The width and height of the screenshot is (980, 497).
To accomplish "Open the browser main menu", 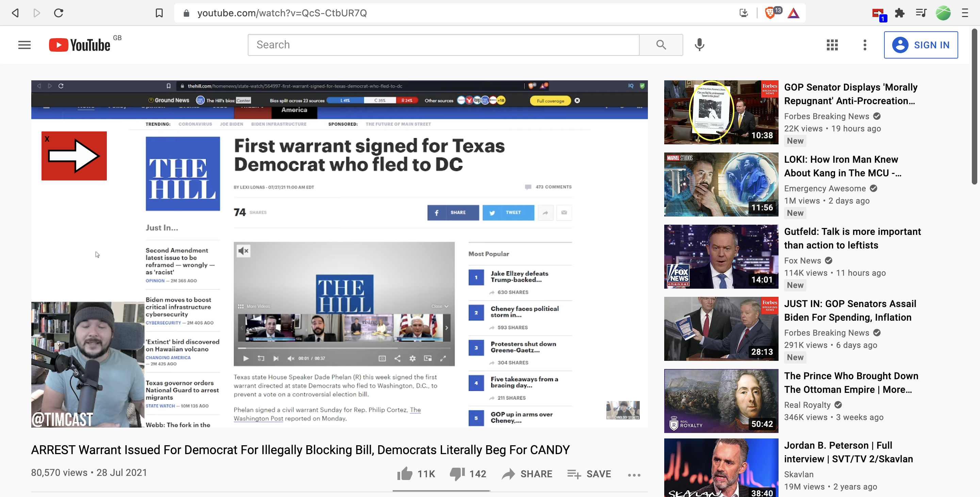I will click(x=965, y=13).
